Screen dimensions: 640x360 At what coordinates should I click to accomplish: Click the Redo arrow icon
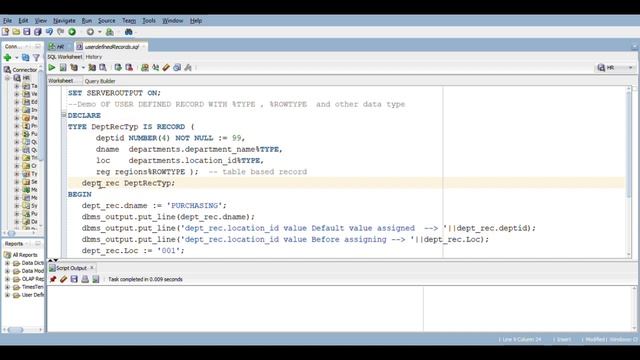(x=60, y=32)
